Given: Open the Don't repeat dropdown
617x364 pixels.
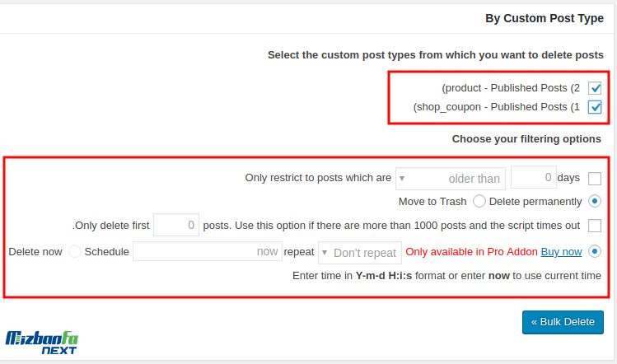Looking at the screenshot, I should [x=360, y=253].
